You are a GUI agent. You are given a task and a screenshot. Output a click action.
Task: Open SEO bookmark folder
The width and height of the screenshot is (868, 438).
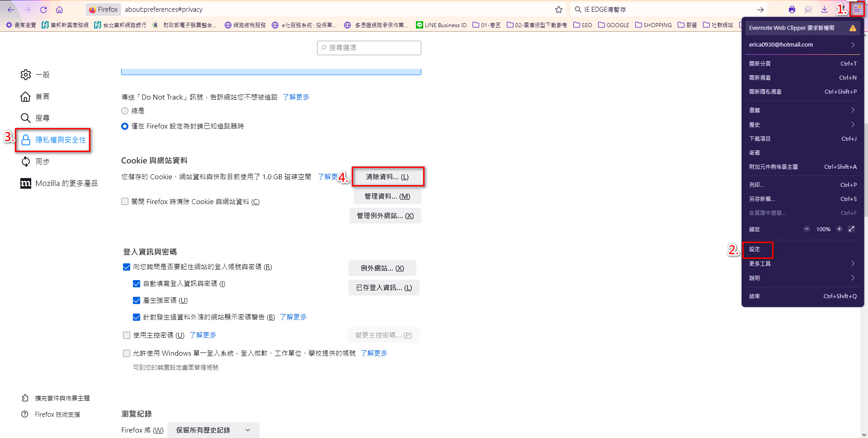(582, 25)
